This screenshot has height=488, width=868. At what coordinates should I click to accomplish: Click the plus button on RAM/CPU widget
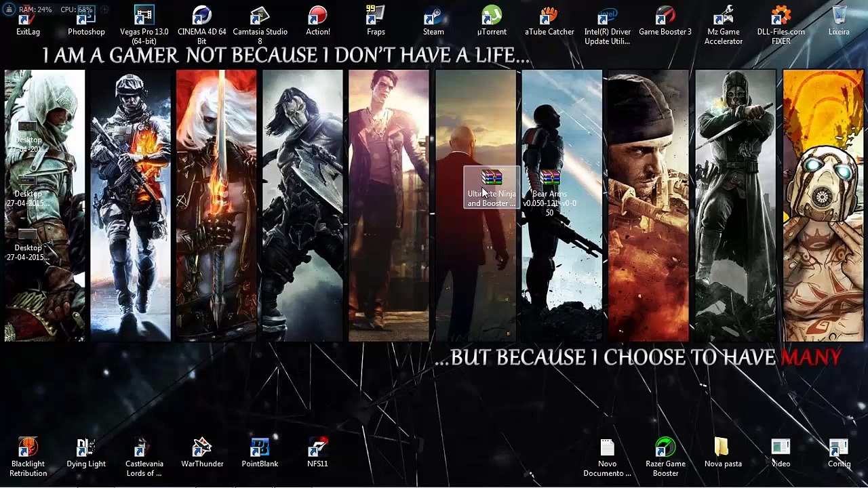[x=105, y=9]
